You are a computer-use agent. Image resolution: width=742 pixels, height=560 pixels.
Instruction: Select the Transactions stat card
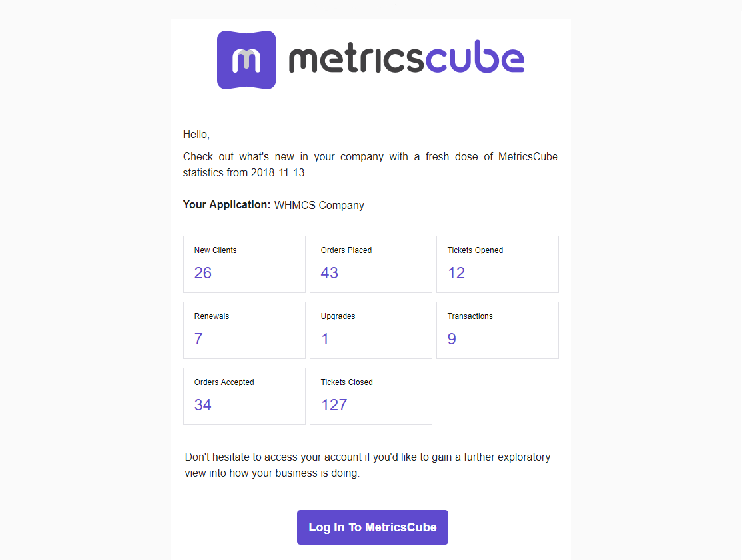(x=498, y=330)
